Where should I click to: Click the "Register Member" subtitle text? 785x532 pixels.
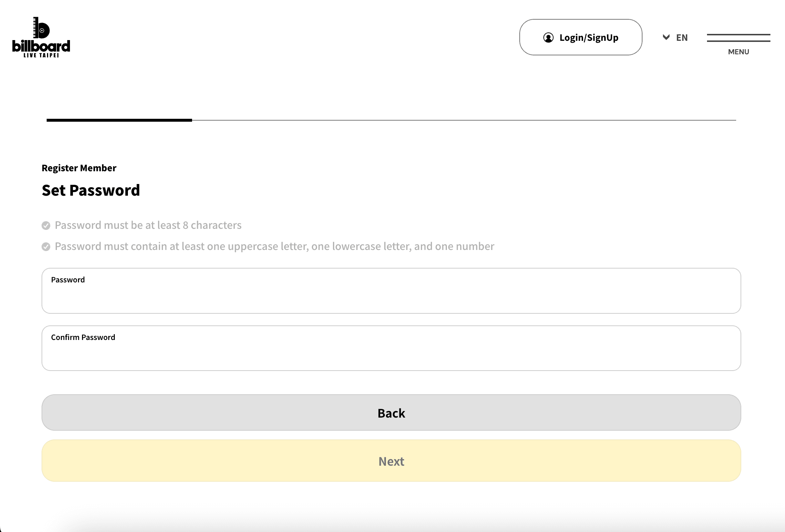click(x=79, y=168)
